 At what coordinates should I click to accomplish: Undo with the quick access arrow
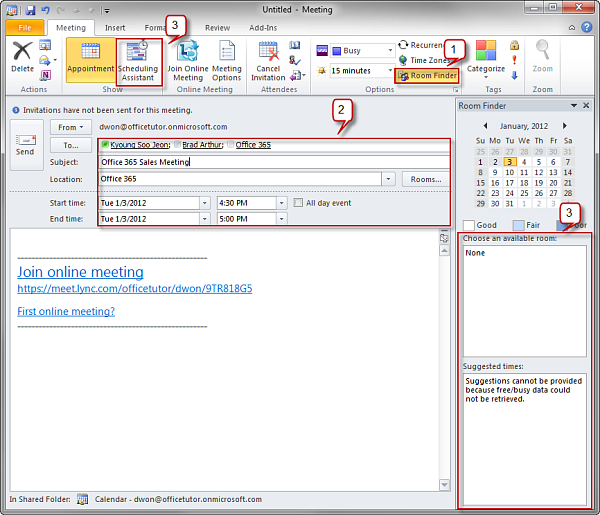[46, 10]
